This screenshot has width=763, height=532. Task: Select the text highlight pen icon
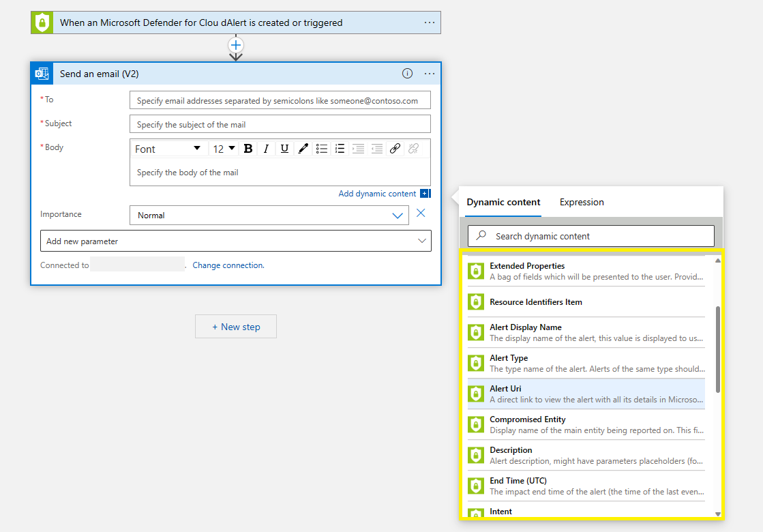click(x=303, y=148)
